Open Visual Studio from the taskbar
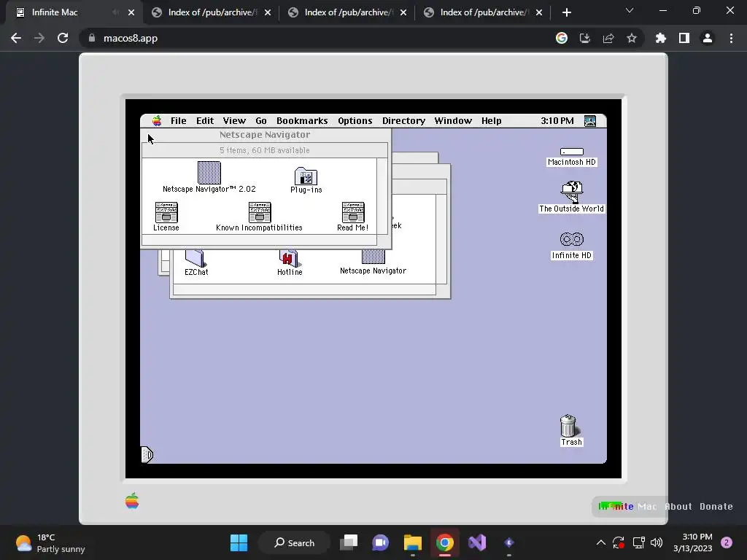Screen dimensions: 747x560 tap(477, 542)
